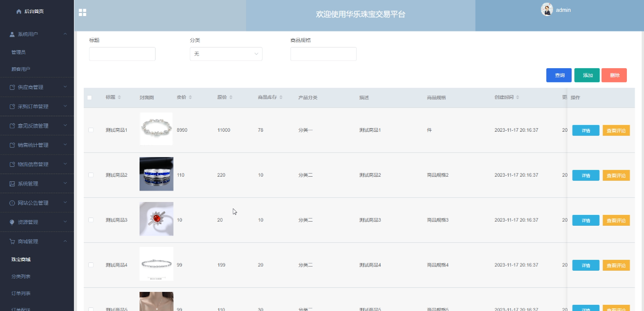Screen dimensions: 644x311
Task: Open 查看评论 for 测试商品2
Action: [x=616, y=176]
